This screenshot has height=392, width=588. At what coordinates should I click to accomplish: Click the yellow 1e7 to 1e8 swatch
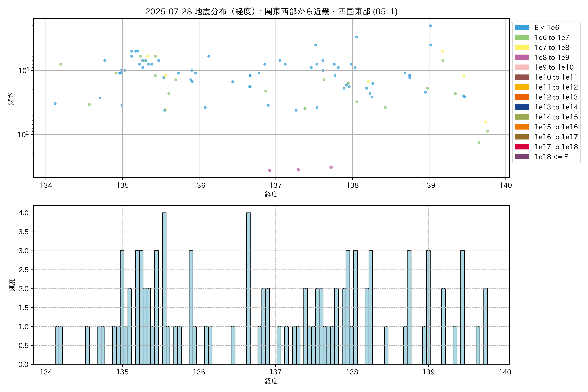tap(522, 48)
